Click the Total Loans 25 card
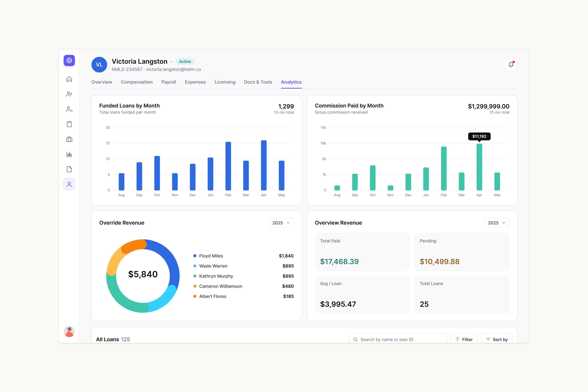 (462, 294)
